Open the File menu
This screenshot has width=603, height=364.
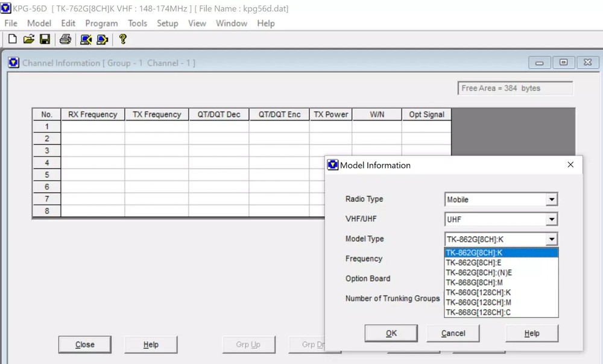(11, 24)
